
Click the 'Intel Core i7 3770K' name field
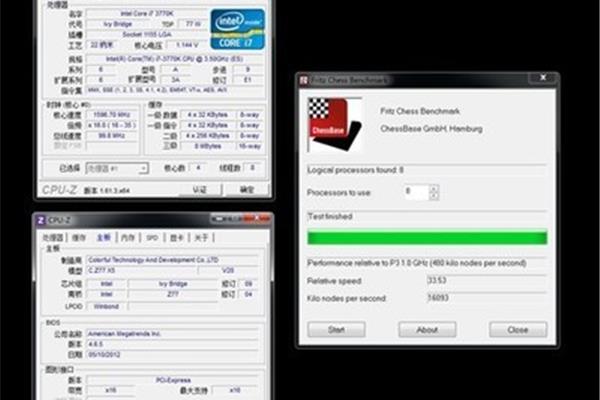coord(147,14)
